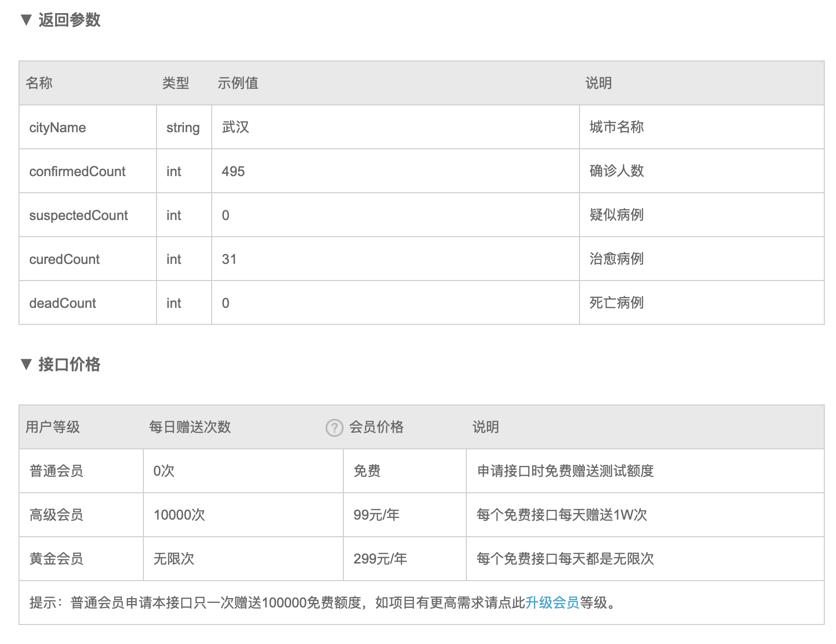This screenshot has height=644, width=836.
Task: Click the description 确诊人数
Action: point(617,171)
